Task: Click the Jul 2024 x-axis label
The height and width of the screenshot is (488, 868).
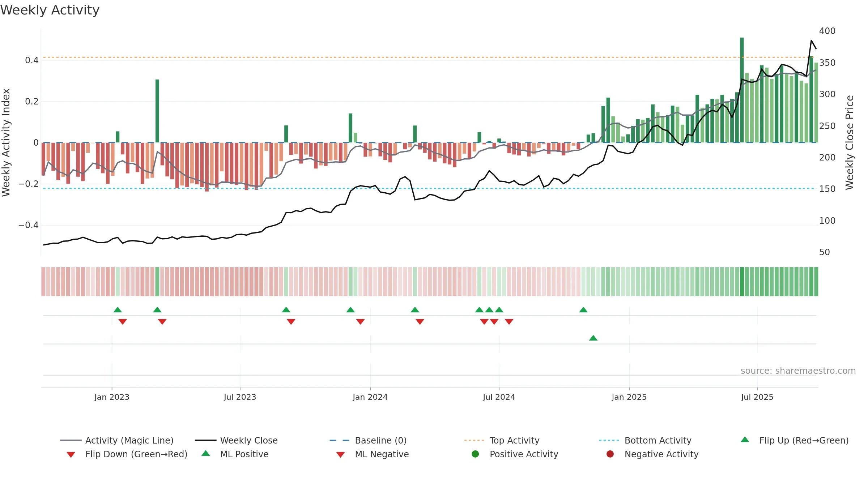Action: coord(499,397)
